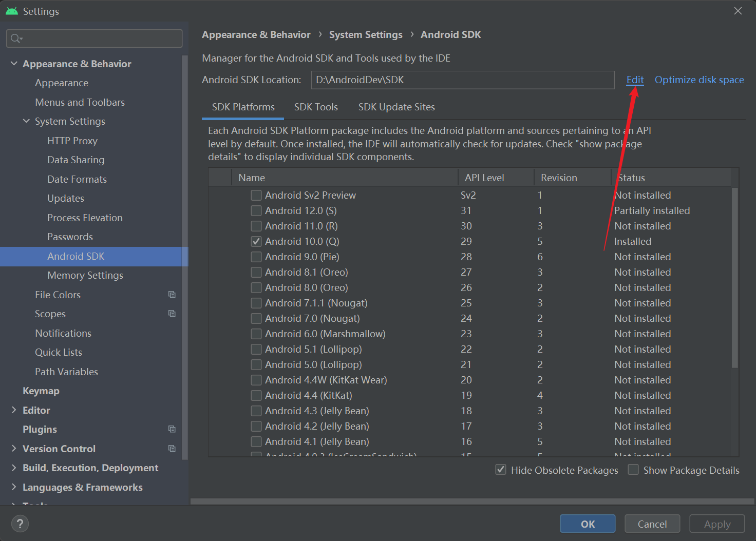
Task: Disable Hide Obsolete Packages checkbox
Action: 501,470
